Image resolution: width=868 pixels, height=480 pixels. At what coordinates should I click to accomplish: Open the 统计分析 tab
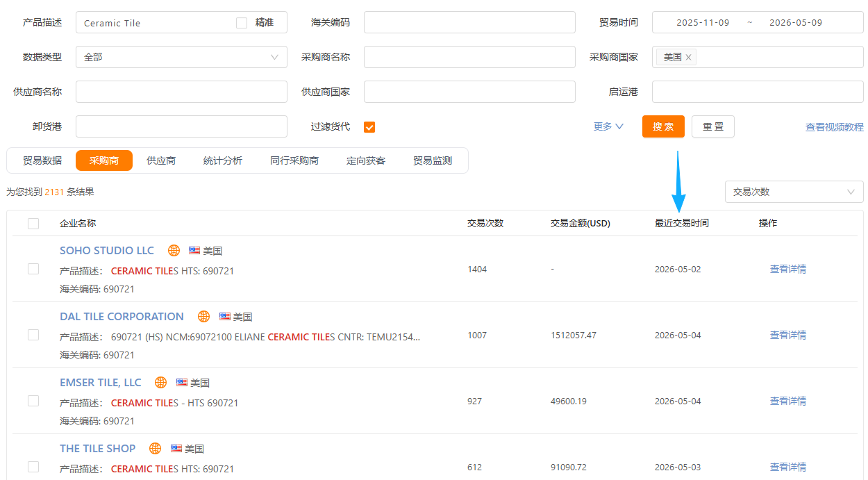223,160
